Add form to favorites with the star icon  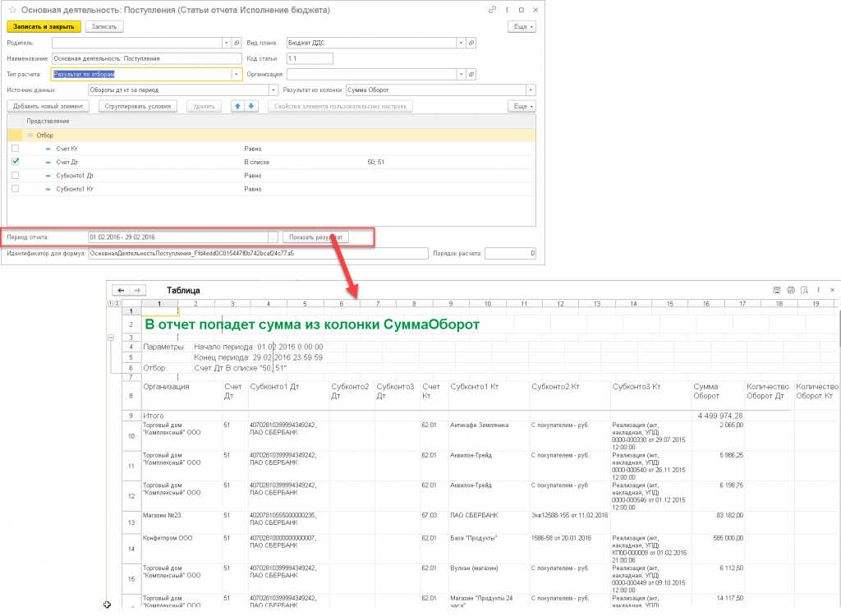click(x=12, y=10)
